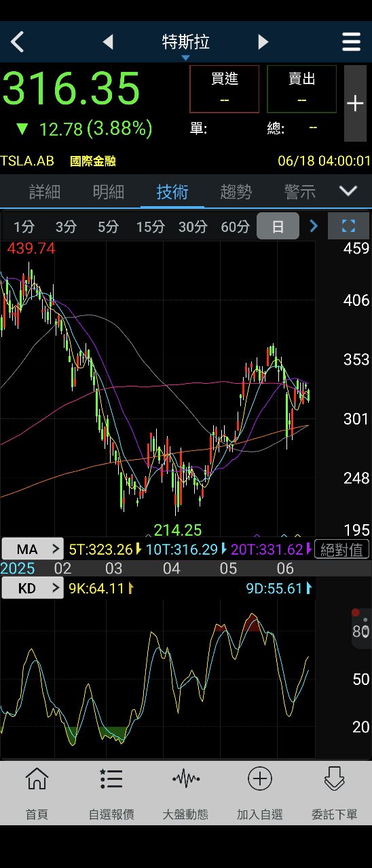The image size is (372, 868).
Task: Expand more tabs with down chevron
Action: [x=348, y=191]
